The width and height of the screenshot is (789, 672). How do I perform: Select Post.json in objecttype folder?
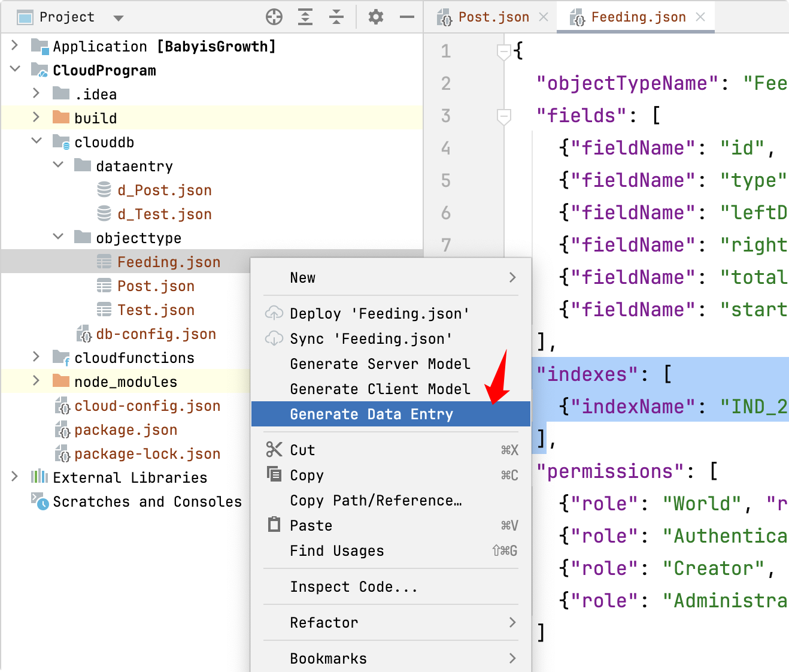pos(156,286)
